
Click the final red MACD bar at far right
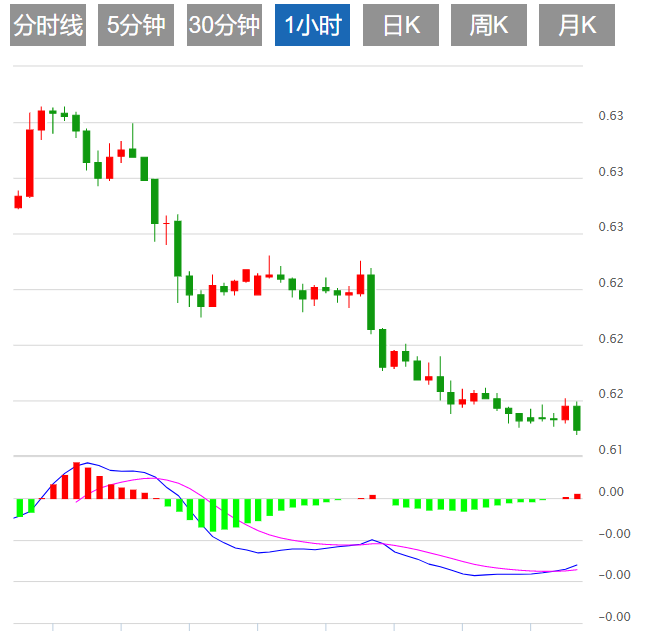577,497
